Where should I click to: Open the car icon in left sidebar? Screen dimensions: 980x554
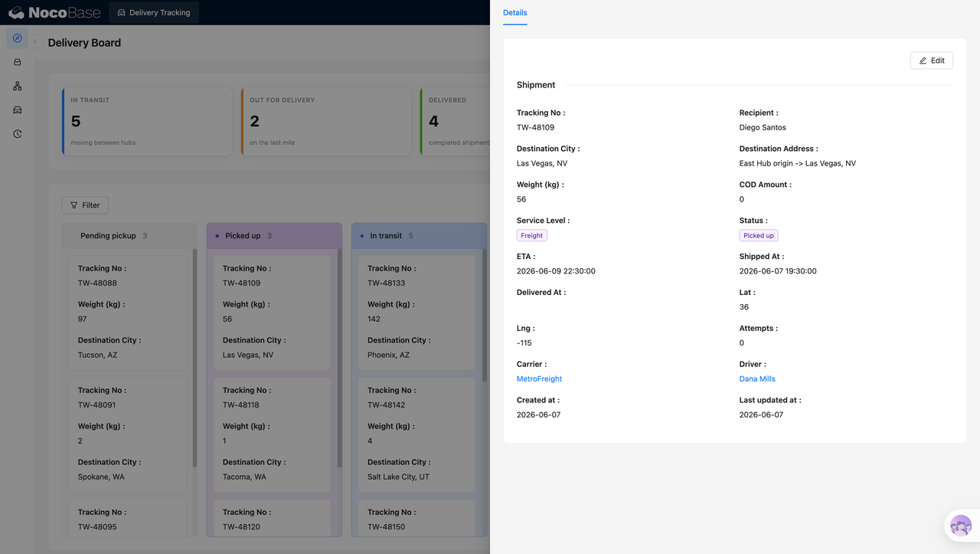pyautogui.click(x=17, y=110)
